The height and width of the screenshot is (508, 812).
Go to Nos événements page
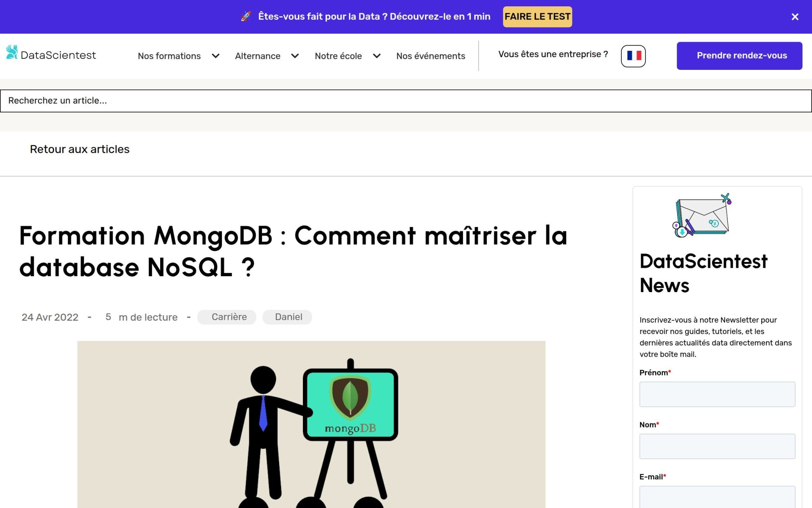click(431, 56)
